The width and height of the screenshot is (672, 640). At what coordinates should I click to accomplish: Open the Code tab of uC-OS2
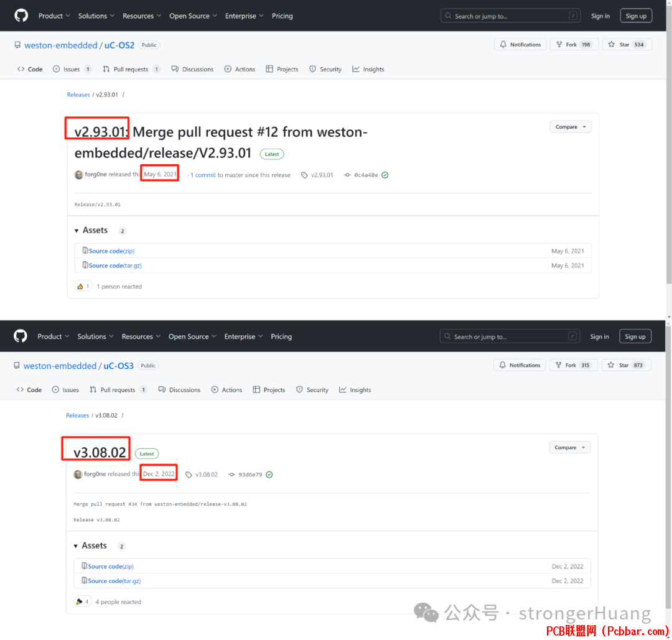coord(30,69)
